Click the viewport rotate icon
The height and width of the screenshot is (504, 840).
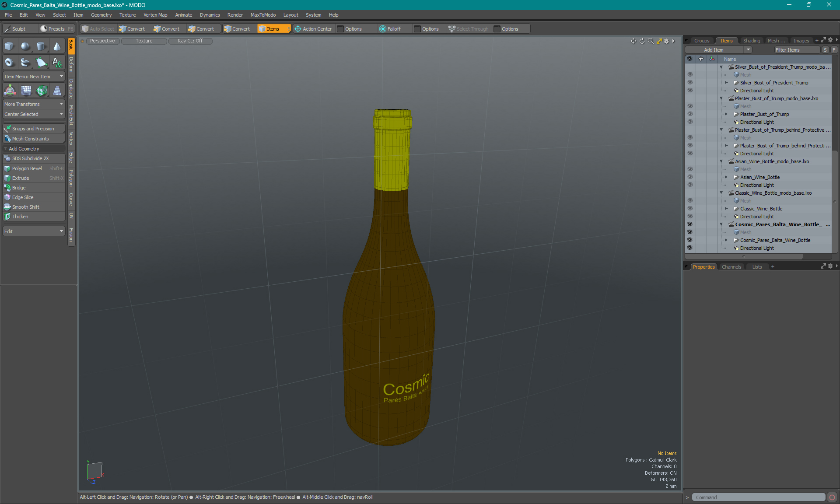point(642,41)
